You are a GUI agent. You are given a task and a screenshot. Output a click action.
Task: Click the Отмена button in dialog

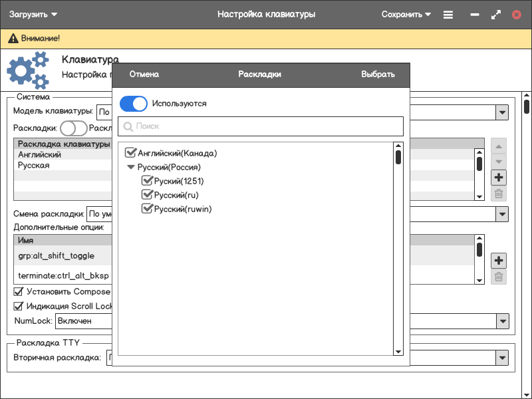144,74
